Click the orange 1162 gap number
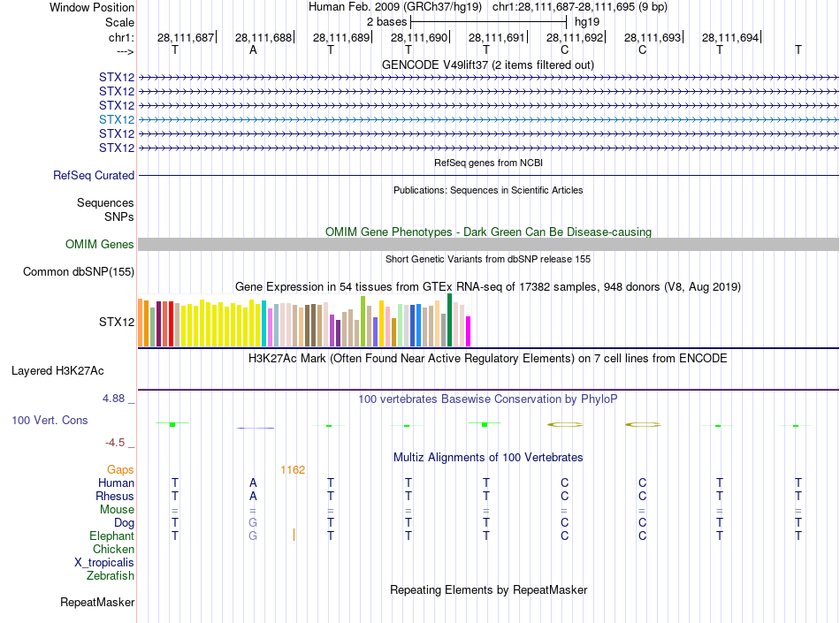 tap(293, 470)
